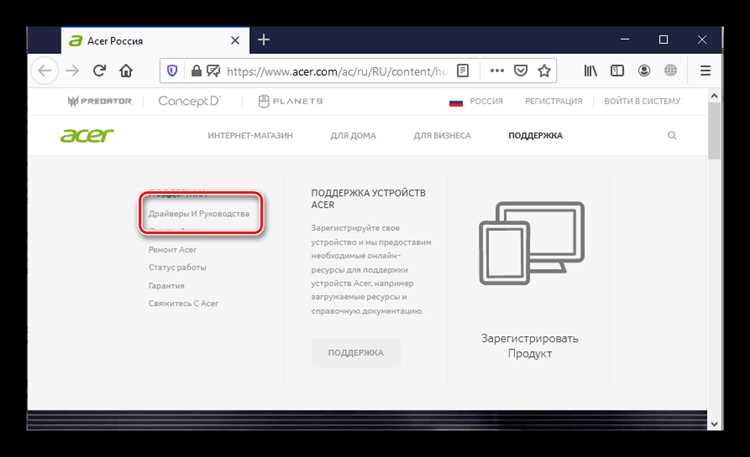
Task: Open the Для дома menu
Action: pos(353,135)
